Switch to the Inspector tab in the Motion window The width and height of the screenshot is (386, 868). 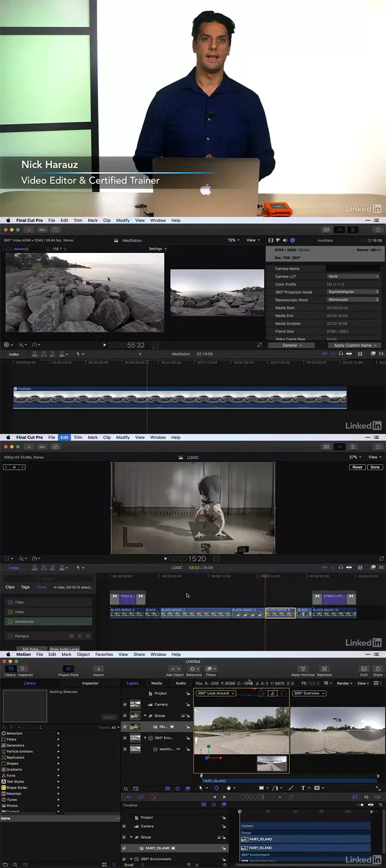click(x=90, y=683)
